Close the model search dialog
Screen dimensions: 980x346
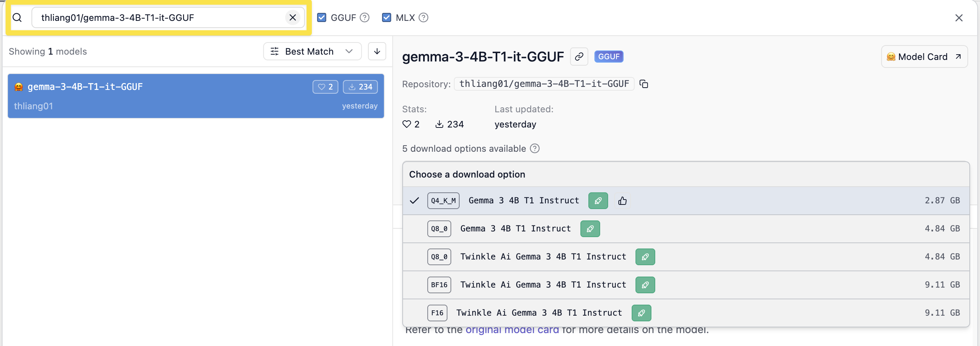[x=959, y=18]
